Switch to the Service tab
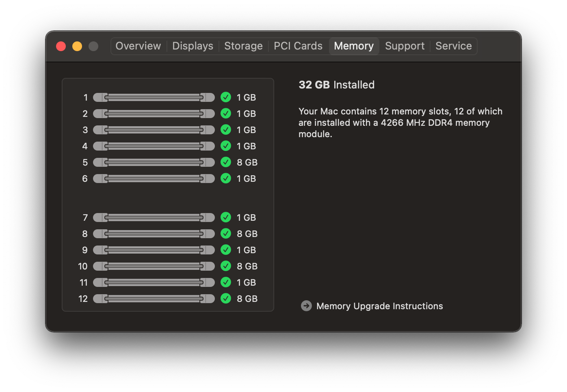The image size is (567, 392). [453, 46]
